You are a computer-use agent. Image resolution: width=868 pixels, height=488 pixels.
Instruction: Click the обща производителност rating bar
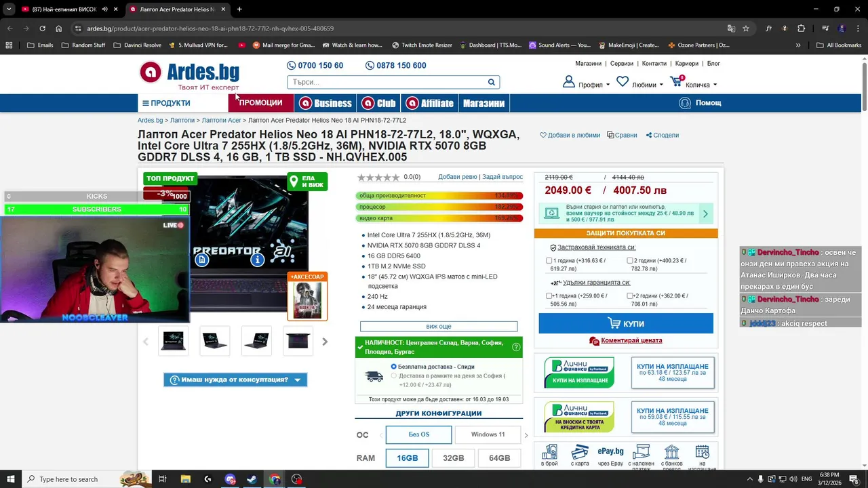pyautogui.click(x=439, y=196)
